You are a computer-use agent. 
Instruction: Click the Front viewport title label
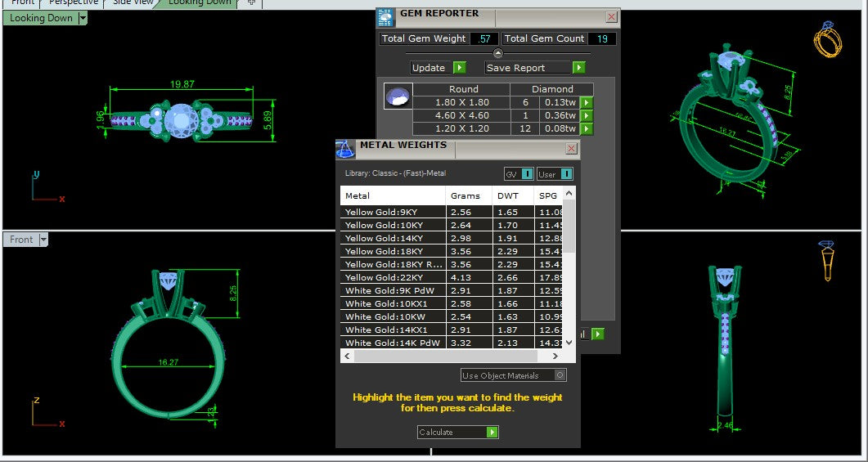click(x=21, y=240)
